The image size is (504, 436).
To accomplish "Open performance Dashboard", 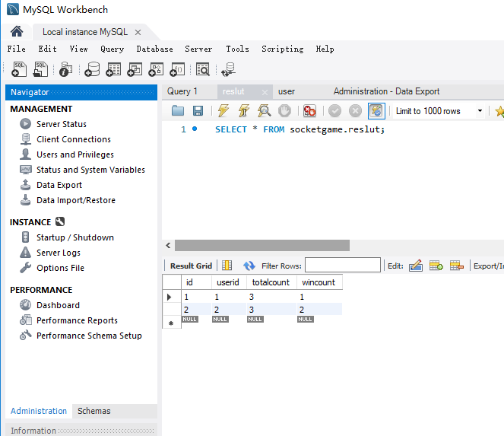I will 58,305.
